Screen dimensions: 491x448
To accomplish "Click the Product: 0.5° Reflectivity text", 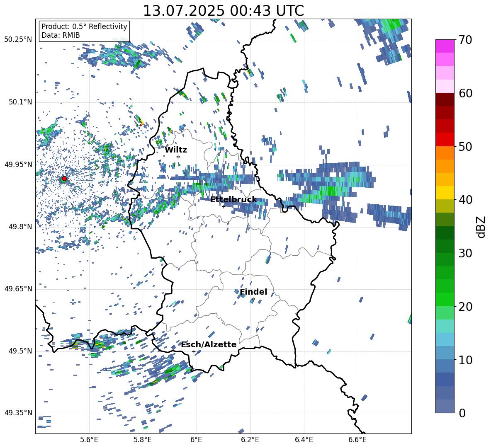I will click(84, 26).
